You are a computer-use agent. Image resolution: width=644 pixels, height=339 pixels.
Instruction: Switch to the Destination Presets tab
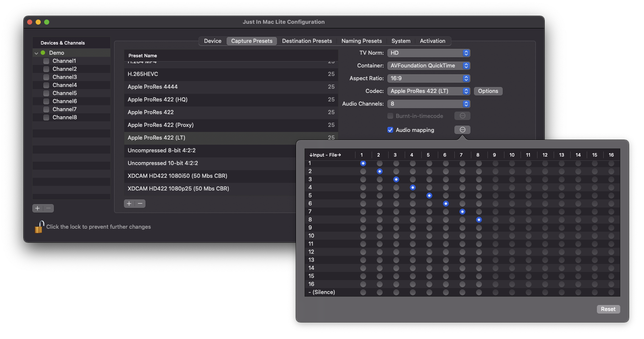pos(307,41)
